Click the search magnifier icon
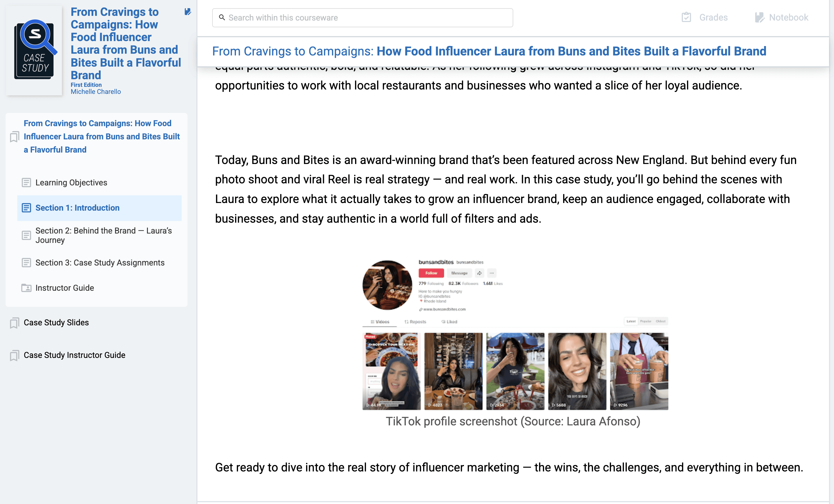 [x=222, y=17]
